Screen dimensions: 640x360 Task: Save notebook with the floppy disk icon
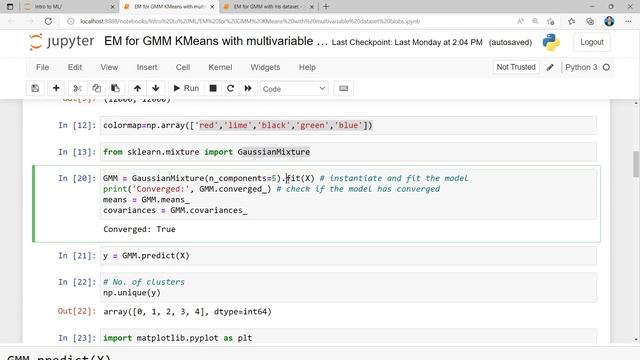click(35, 89)
